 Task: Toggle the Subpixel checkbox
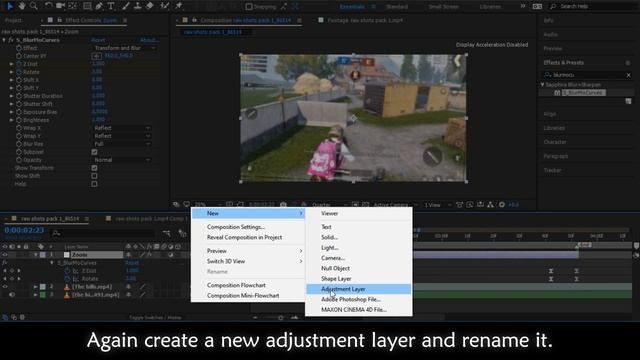[94, 152]
